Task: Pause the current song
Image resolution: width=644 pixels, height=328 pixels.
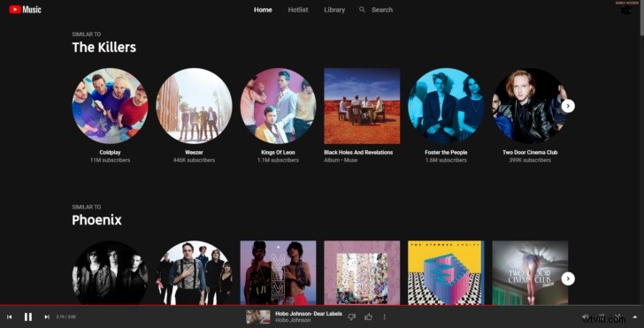Action: (x=28, y=317)
